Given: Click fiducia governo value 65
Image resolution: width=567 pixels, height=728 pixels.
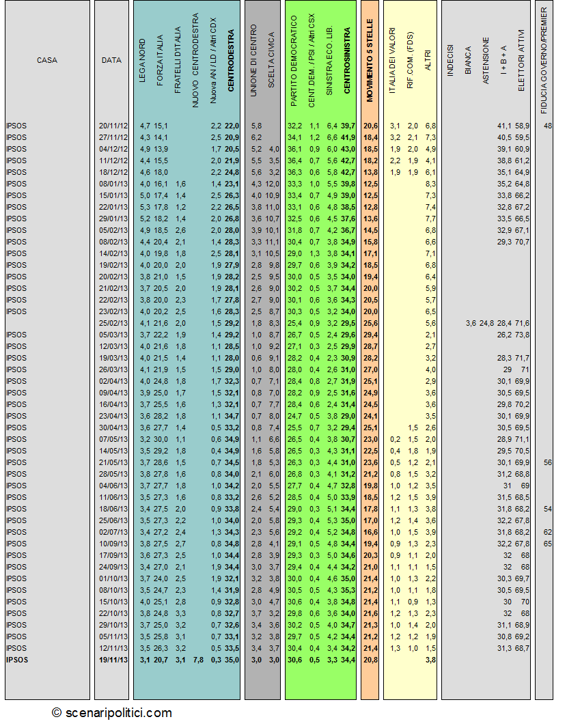Looking at the screenshot, I should [x=548, y=544].
